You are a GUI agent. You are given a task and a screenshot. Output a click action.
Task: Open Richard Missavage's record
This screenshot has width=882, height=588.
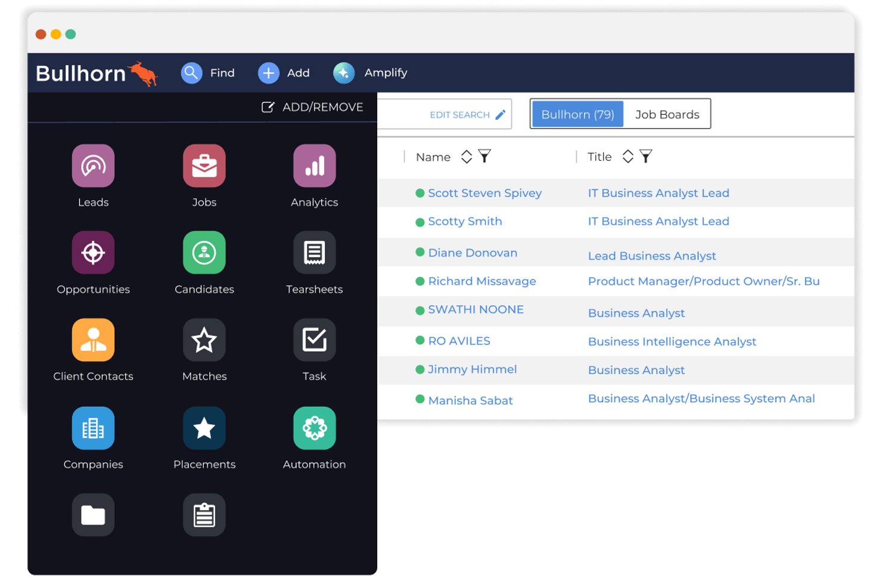coord(482,281)
